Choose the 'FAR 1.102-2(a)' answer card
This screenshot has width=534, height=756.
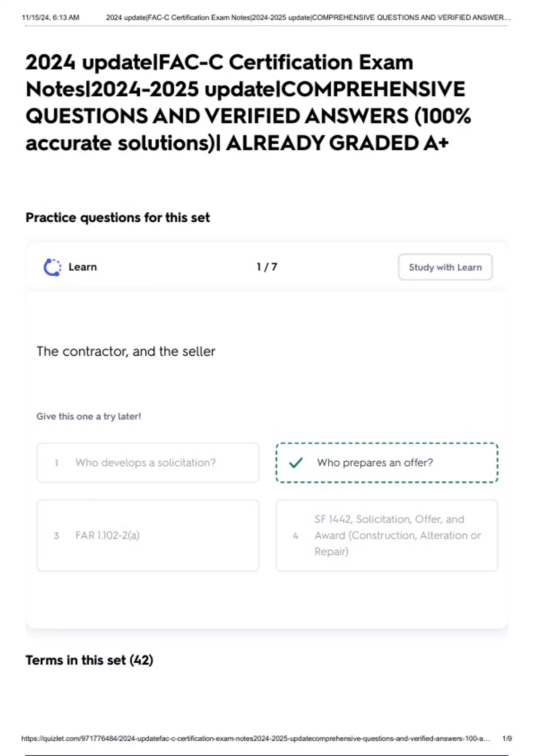107,535
